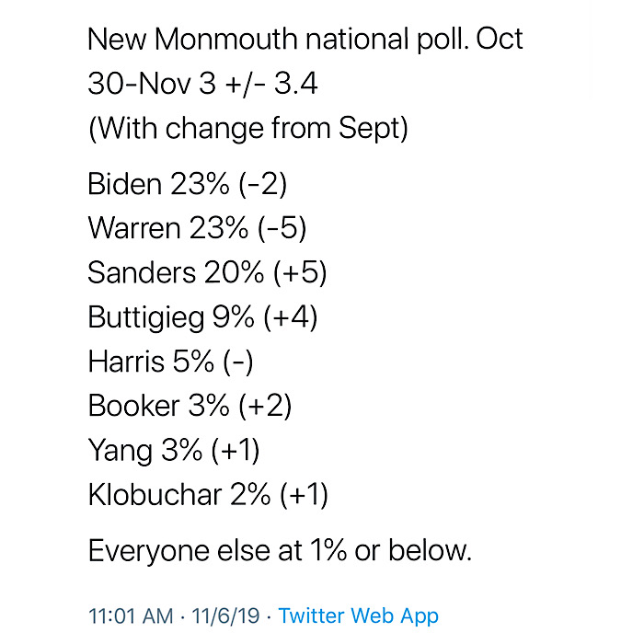Click the word 'Sept)' in the tweet
This screenshot has height=644, width=644.
(x=374, y=129)
